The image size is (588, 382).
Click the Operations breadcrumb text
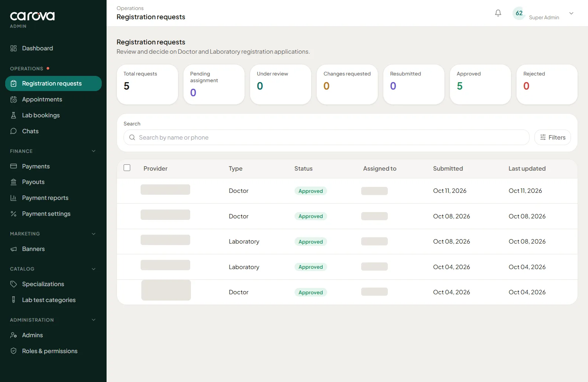(x=130, y=8)
